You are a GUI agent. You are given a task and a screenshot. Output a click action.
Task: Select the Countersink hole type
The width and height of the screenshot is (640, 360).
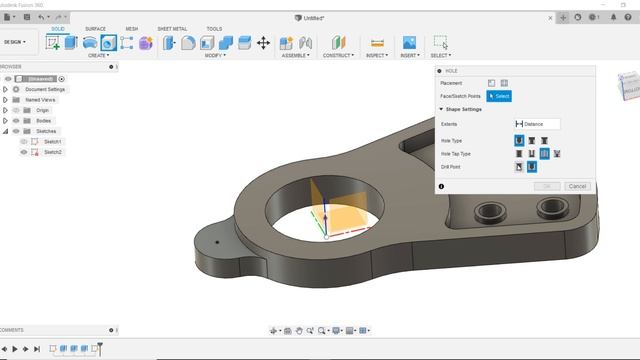[x=544, y=140]
